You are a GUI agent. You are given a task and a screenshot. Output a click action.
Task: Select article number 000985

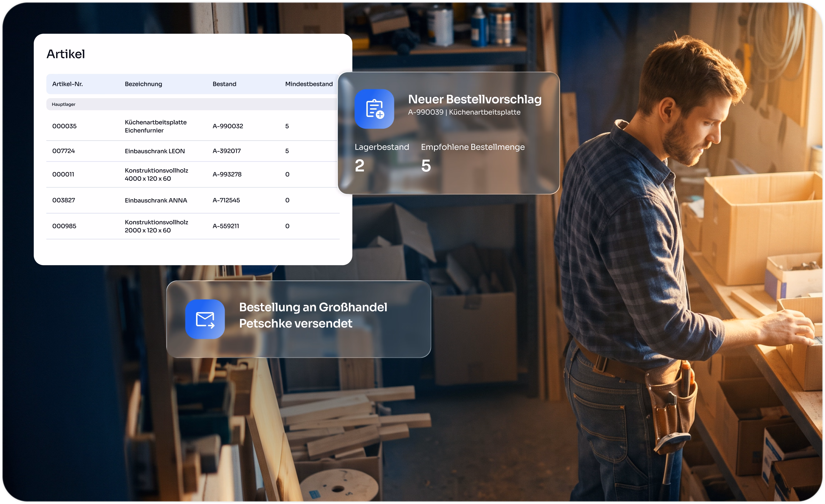pos(64,226)
